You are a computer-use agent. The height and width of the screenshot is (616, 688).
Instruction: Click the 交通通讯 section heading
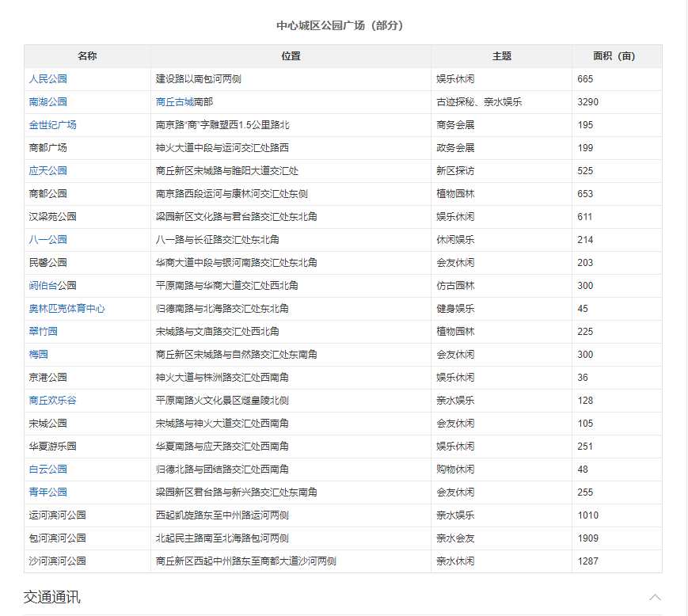pyautogui.click(x=52, y=597)
